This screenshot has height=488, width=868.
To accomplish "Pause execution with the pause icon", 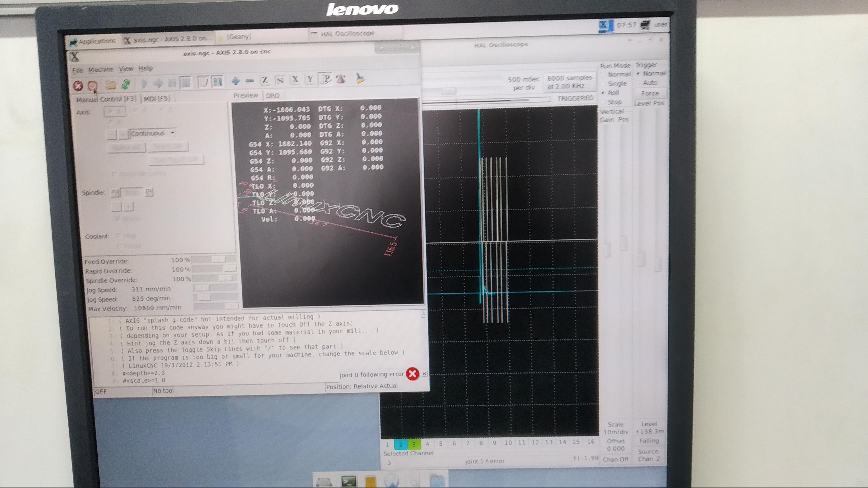I will click(x=172, y=82).
